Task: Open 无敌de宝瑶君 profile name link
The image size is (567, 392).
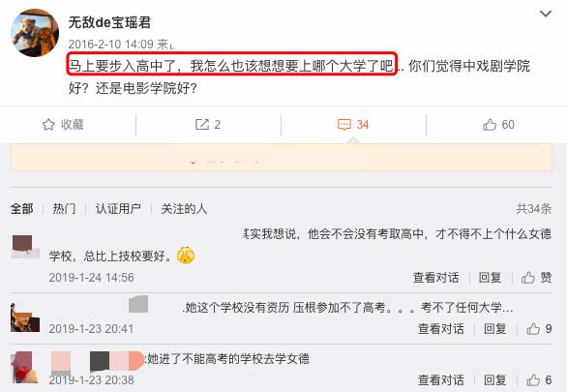Action: click(x=109, y=22)
